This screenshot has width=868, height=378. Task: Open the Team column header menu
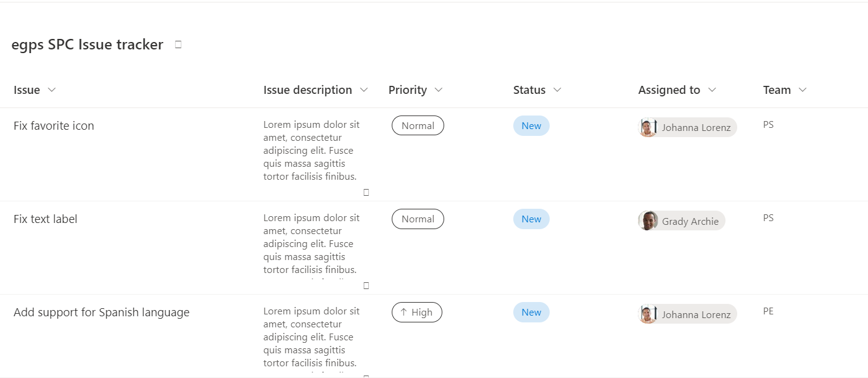coord(803,90)
